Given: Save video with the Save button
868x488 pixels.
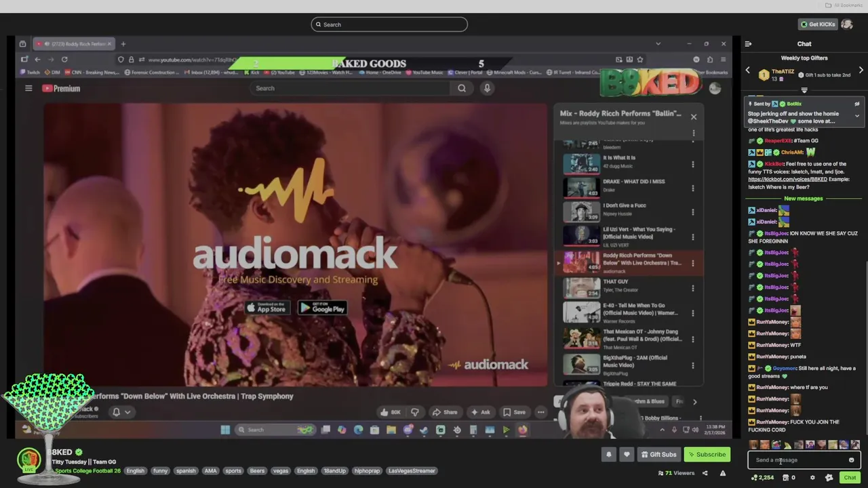Looking at the screenshot, I should pos(514,412).
